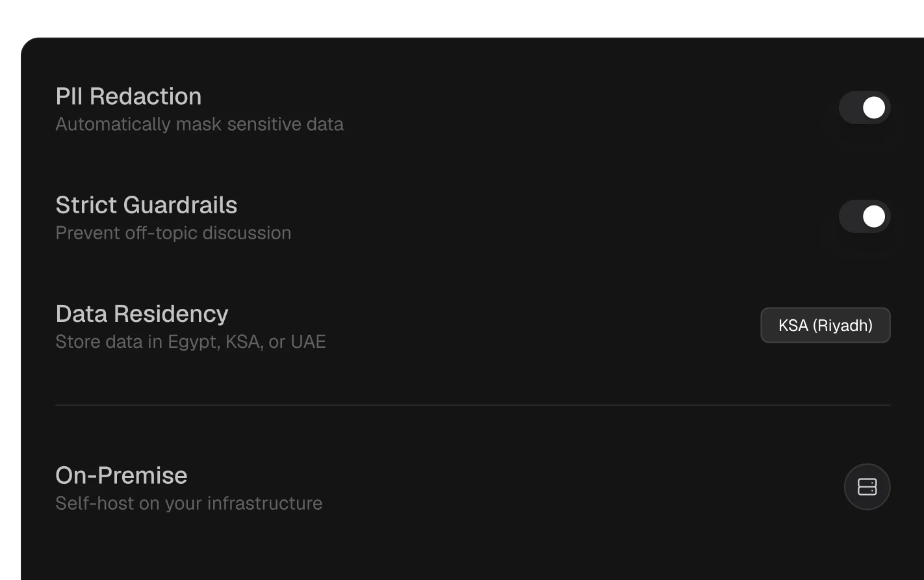Open the KSA (Riyadh) region dropdown

825,325
